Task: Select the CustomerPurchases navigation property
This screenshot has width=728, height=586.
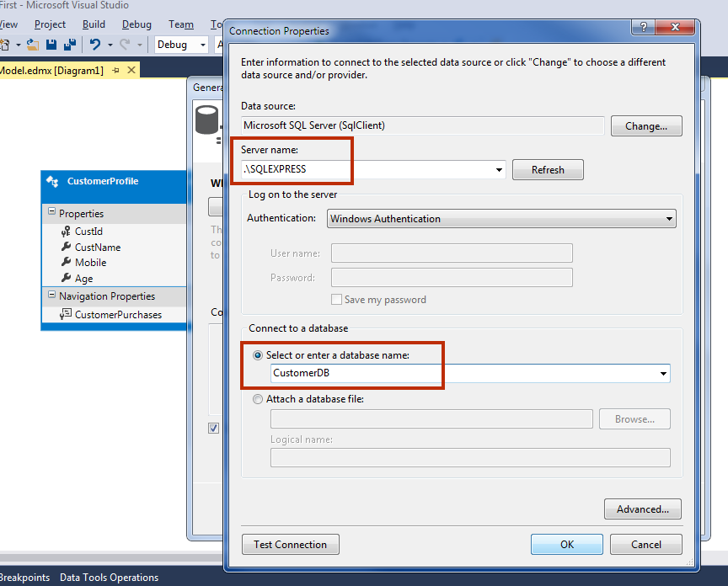Action: click(x=119, y=315)
